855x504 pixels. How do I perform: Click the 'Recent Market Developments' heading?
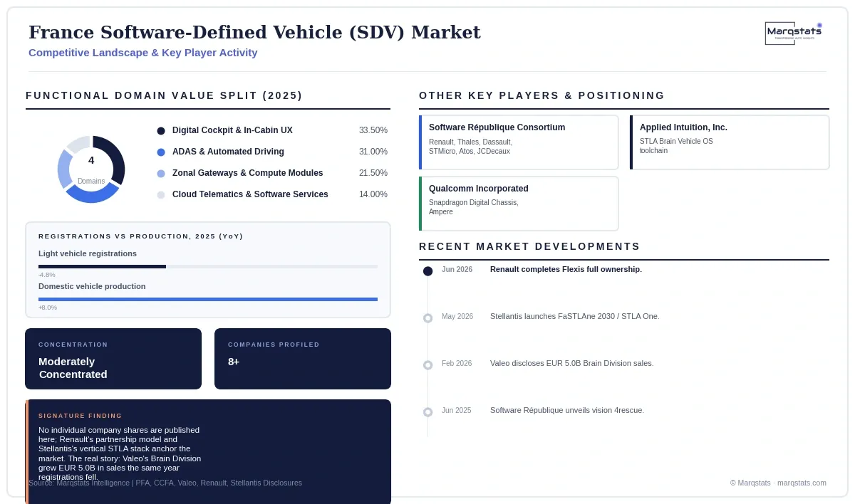pyautogui.click(x=529, y=247)
